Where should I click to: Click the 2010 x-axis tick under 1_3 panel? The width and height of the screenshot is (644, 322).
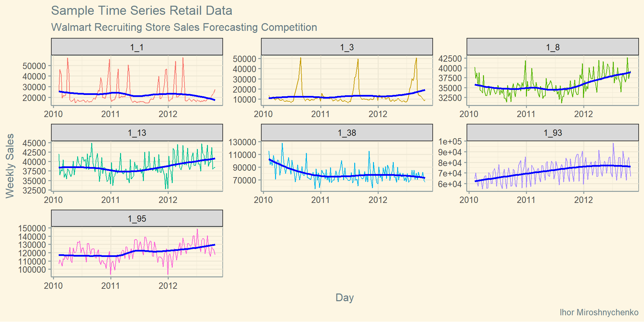point(263,114)
